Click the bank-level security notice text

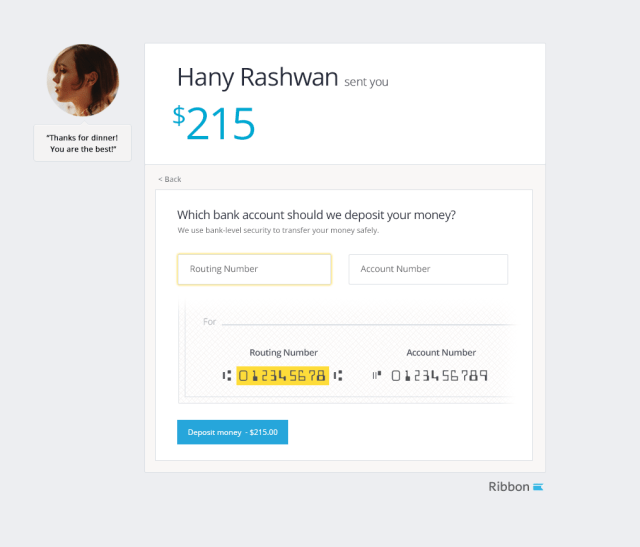tap(278, 231)
